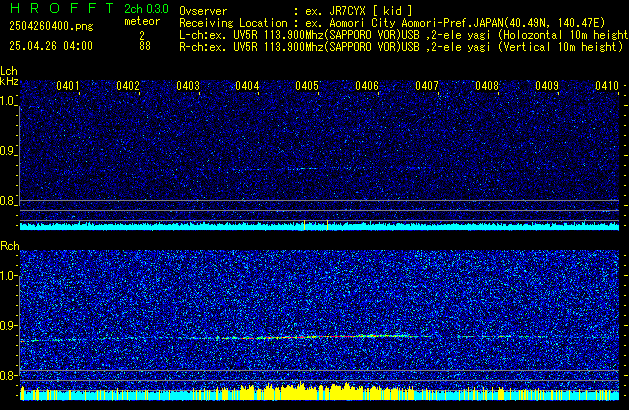The height and width of the screenshot is (410, 629).
Task: Select the 0403 time marker
Action: [x=188, y=86]
